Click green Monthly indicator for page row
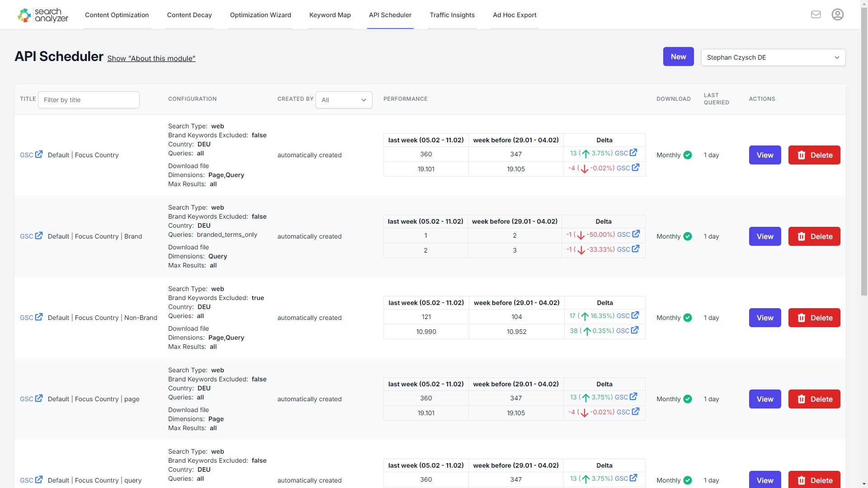The height and width of the screenshot is (488, 868). (x=688, y=399)
